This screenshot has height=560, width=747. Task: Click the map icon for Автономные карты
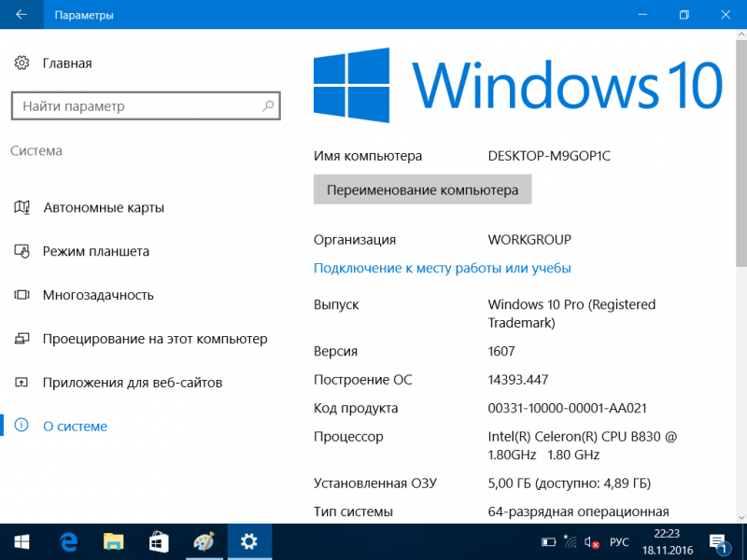coord(21,207)
